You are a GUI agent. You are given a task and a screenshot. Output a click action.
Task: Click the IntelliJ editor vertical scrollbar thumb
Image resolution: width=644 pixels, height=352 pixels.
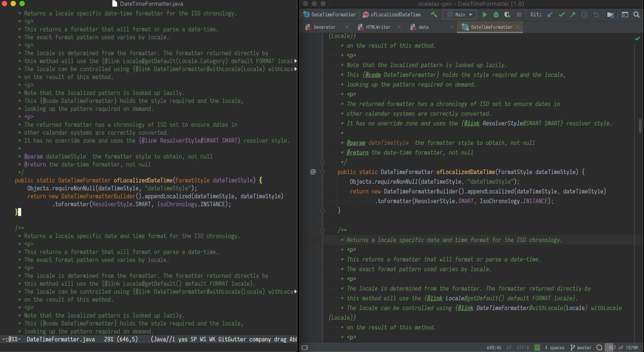click(641, 126)
